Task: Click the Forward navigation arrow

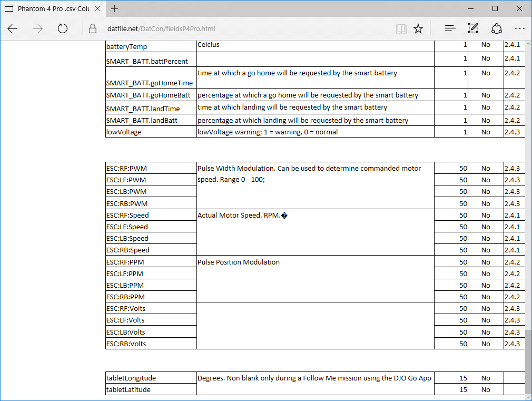Action: point(37,29)
